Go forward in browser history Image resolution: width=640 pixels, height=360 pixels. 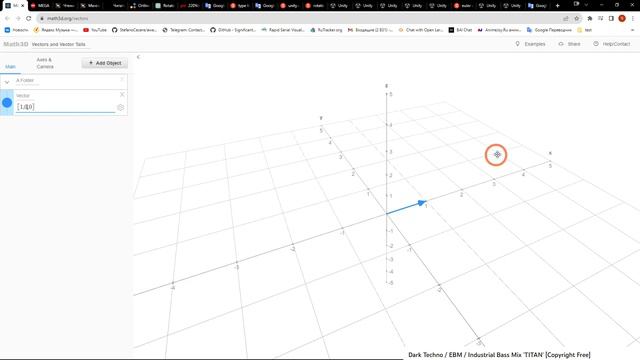point(18,18)
